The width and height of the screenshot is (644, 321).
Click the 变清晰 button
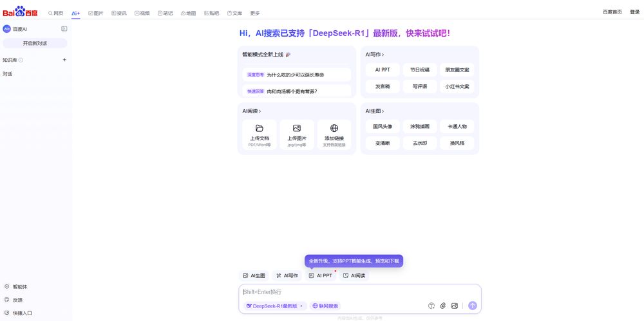click(x=383, y=143)
